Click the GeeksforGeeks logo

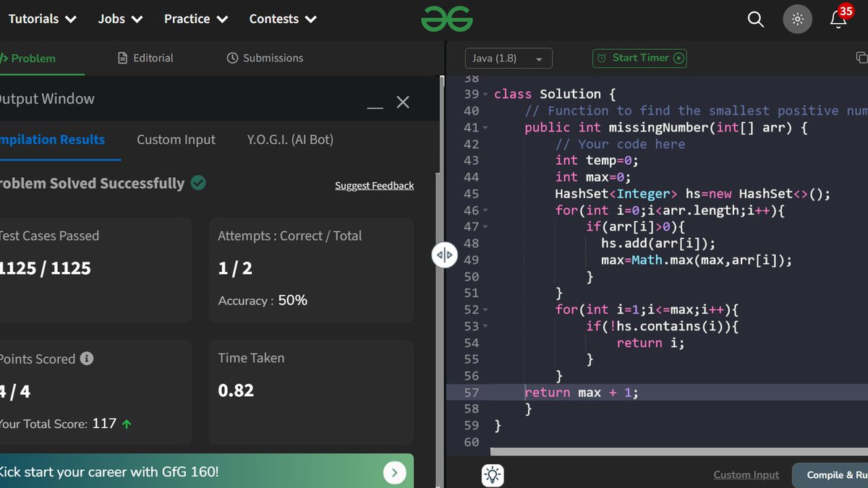[x=446, y=19]
